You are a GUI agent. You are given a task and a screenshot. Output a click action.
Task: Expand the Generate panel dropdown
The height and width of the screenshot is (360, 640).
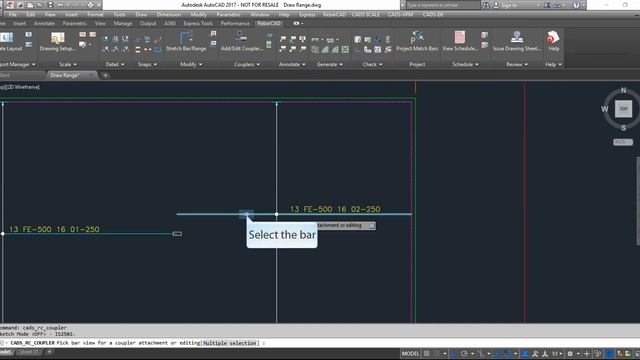[330, 64]
